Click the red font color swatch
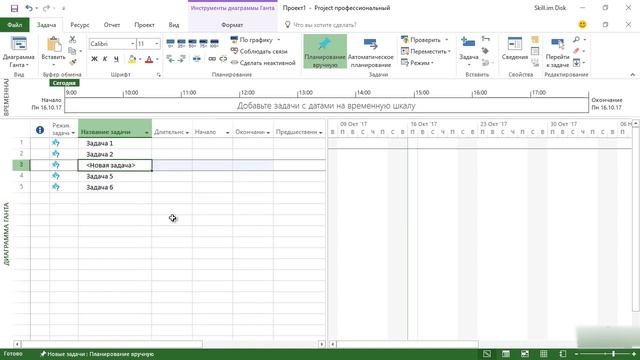This screenshot has width=640, height=360. tap(149, 60)
